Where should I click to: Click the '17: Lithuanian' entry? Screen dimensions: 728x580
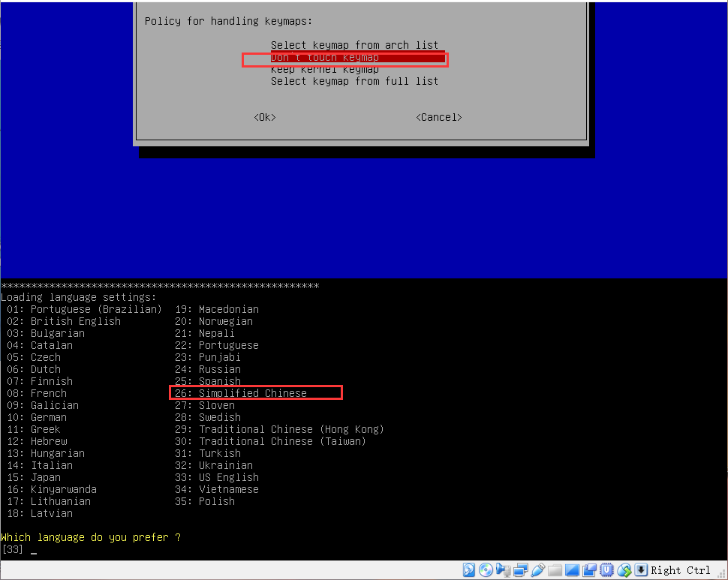point(49,501)
